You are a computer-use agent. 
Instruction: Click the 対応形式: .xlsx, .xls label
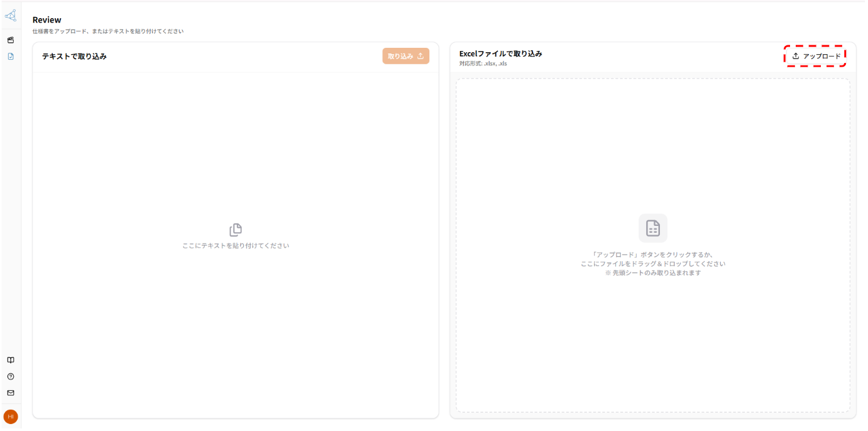point(483,64)
